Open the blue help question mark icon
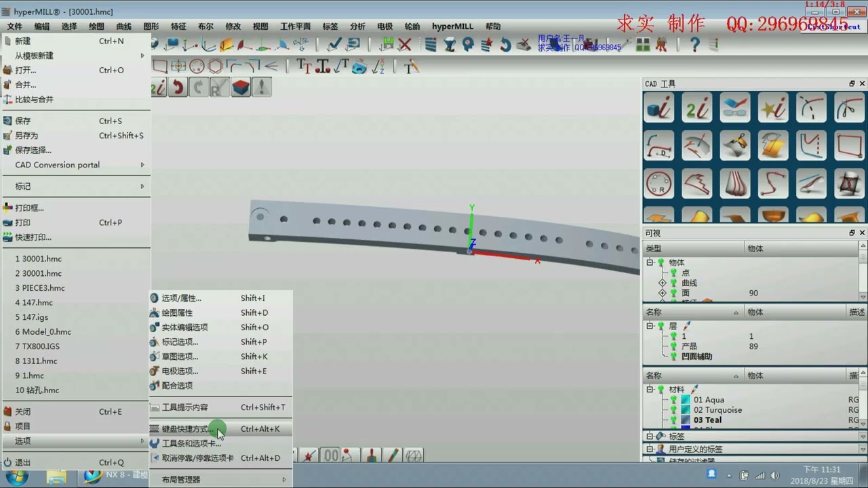Image resolution: width=868 pixels, height=488 pixels. pos(694,45)
